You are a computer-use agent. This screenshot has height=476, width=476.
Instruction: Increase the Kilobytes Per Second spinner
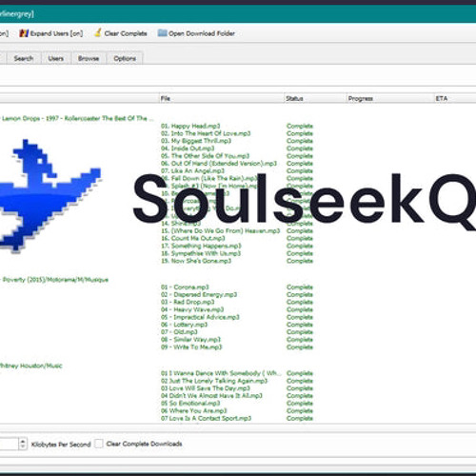(x=23, y=441)
